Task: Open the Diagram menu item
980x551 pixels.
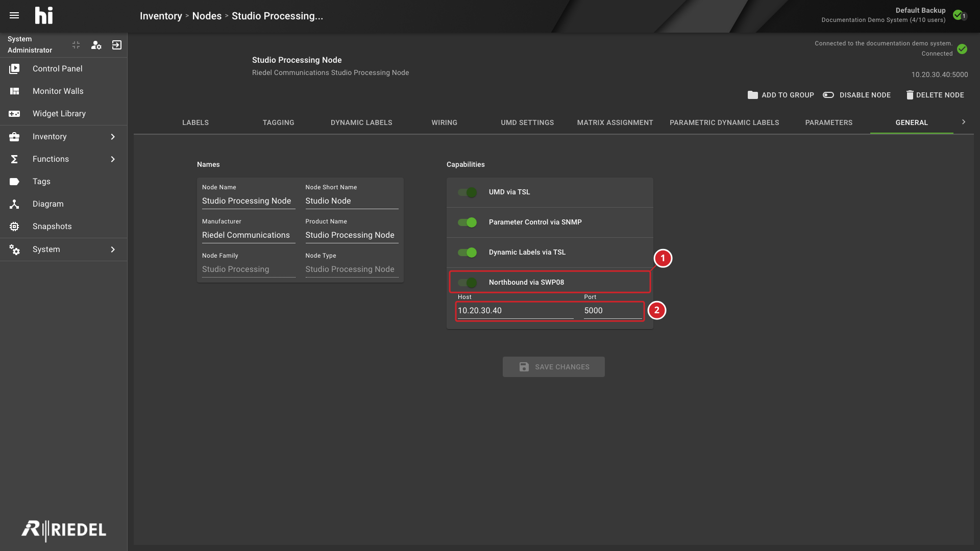Action: click(x=63, y=204)
